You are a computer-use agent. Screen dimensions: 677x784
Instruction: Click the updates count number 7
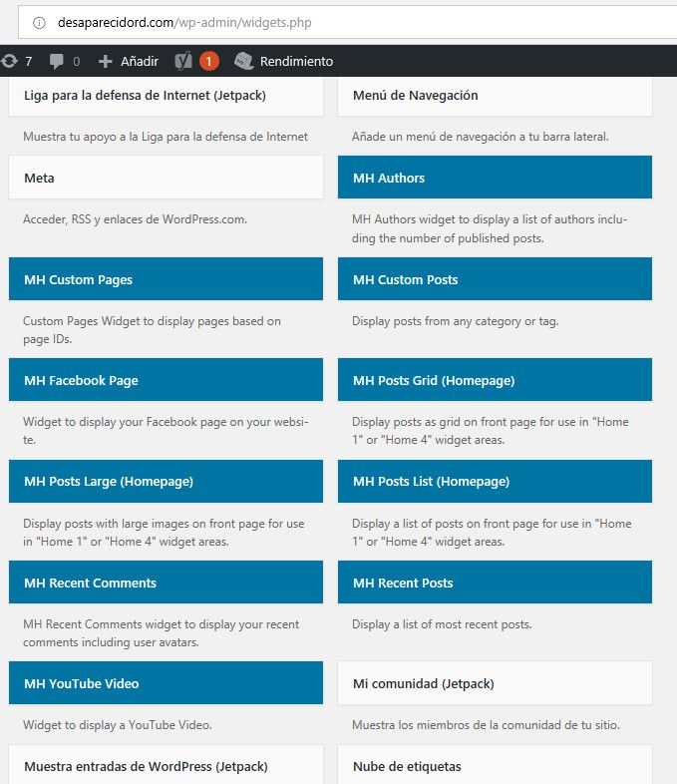[29, 62]
